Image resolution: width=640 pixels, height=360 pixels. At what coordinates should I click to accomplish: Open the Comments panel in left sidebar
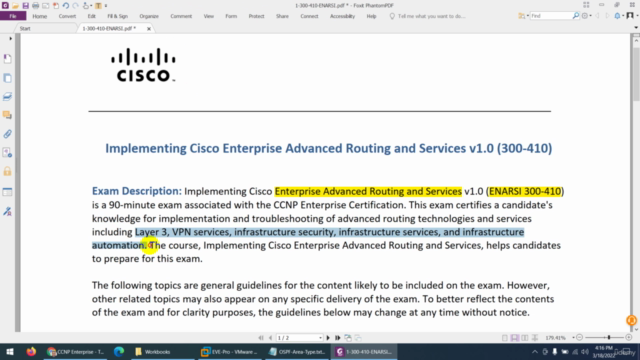(7, 116)
